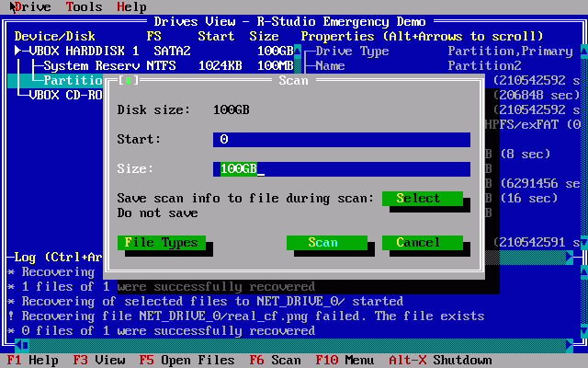Click the Scan dialog close box
588x368 pixels.
(129, 80)
